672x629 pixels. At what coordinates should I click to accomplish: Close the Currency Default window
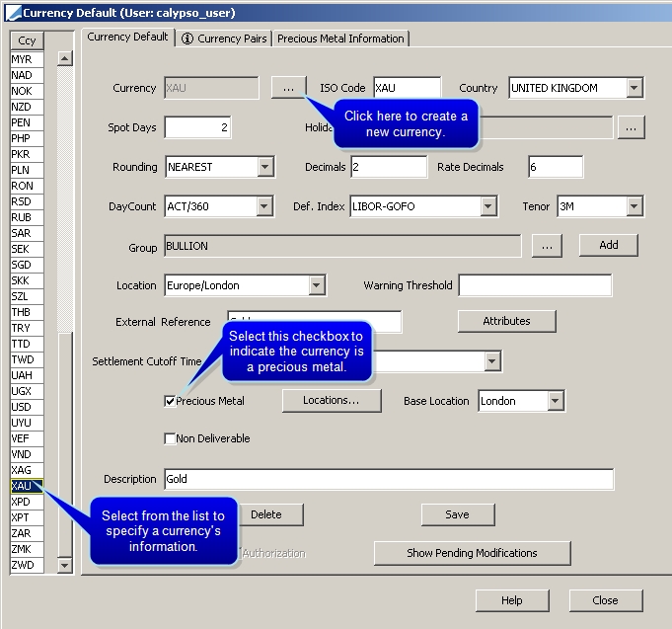pos(606,600)
